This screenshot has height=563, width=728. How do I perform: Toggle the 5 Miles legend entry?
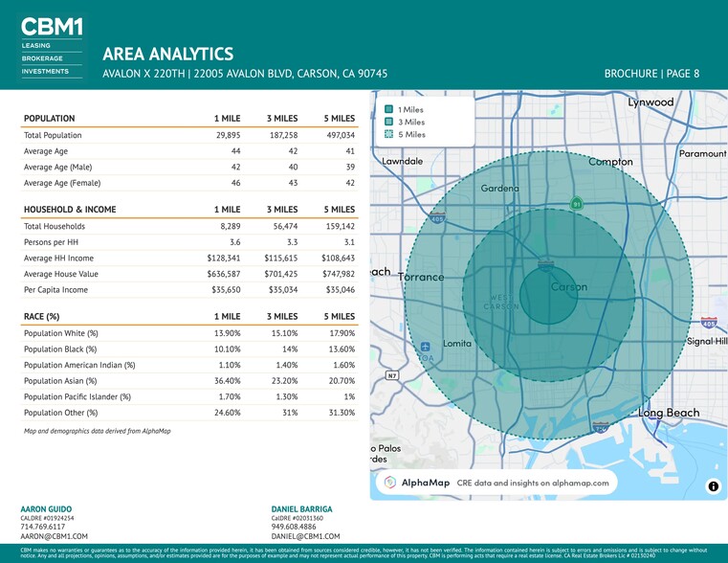click(411, 134)
